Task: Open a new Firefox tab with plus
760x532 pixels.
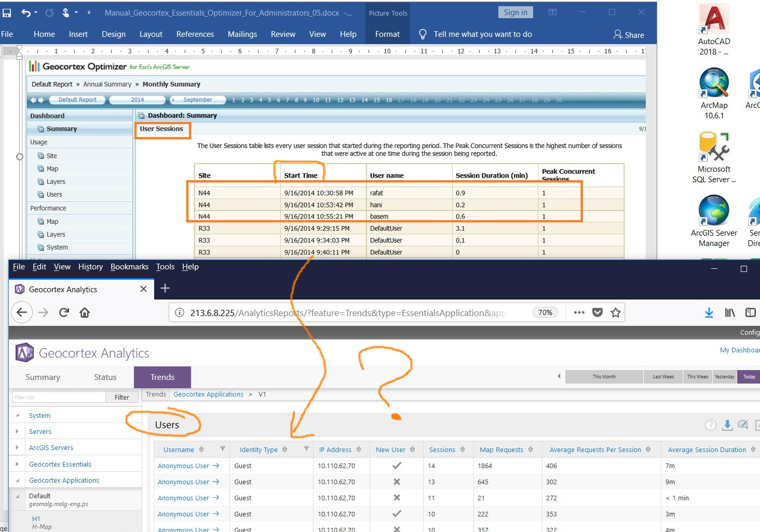Action: tap(165, 288)
